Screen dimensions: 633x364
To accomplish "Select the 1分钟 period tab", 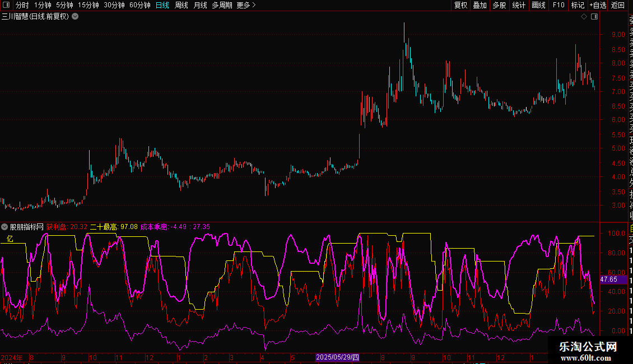I will (x=43, y=5).
